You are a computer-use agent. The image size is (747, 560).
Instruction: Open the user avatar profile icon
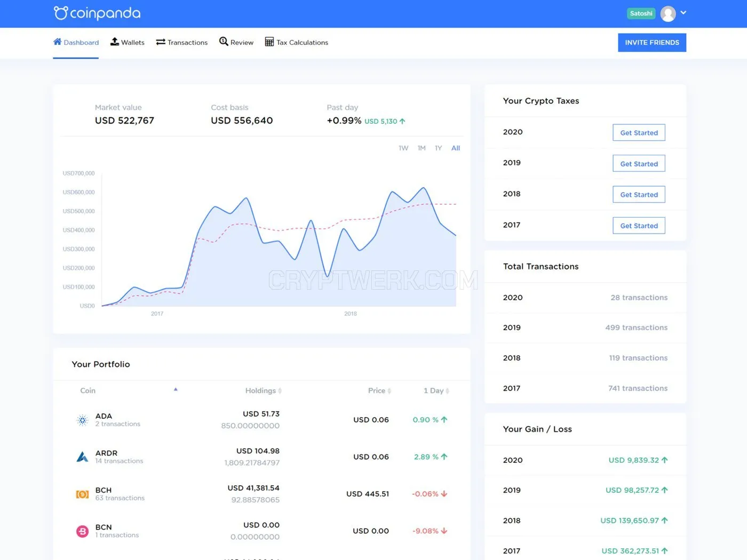tap(668, 13)
